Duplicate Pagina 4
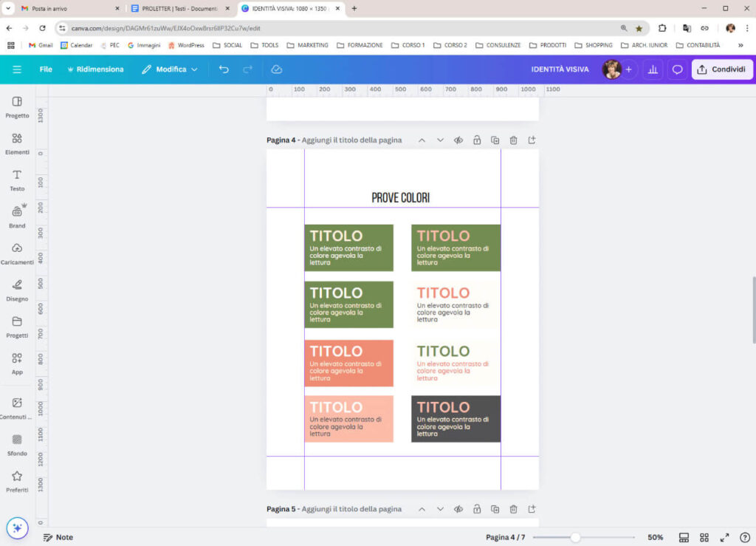 click(x=495, y=140)
